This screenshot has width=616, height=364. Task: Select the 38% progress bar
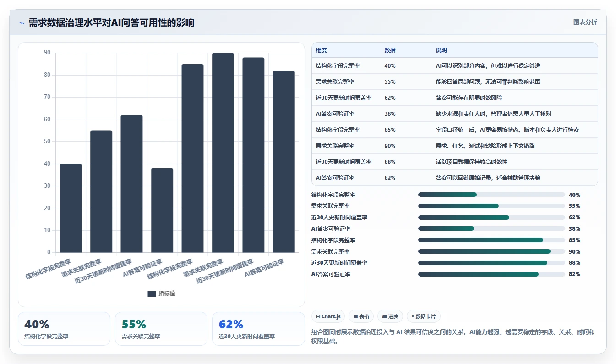coord(491,228)
